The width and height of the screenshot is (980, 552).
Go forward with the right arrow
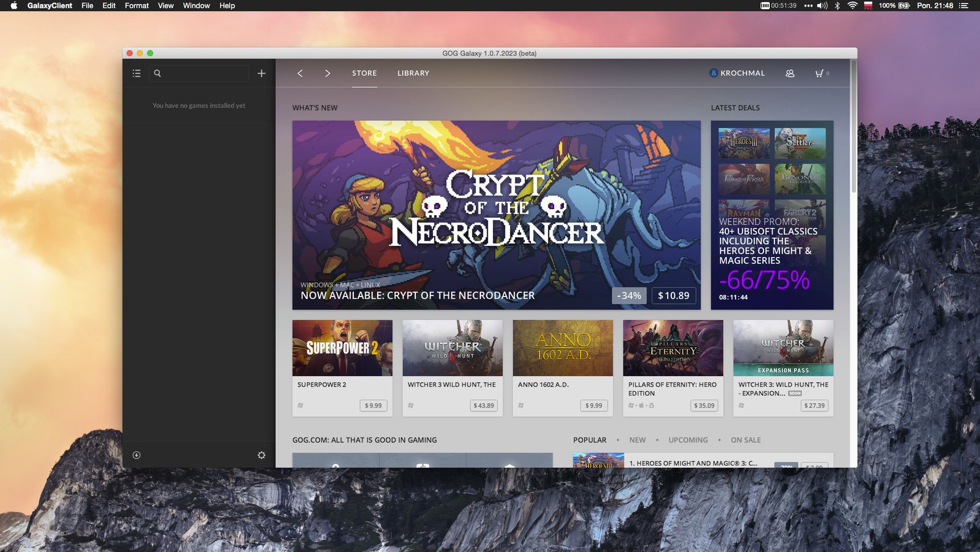pyautogui.click(x=328, y=73)
